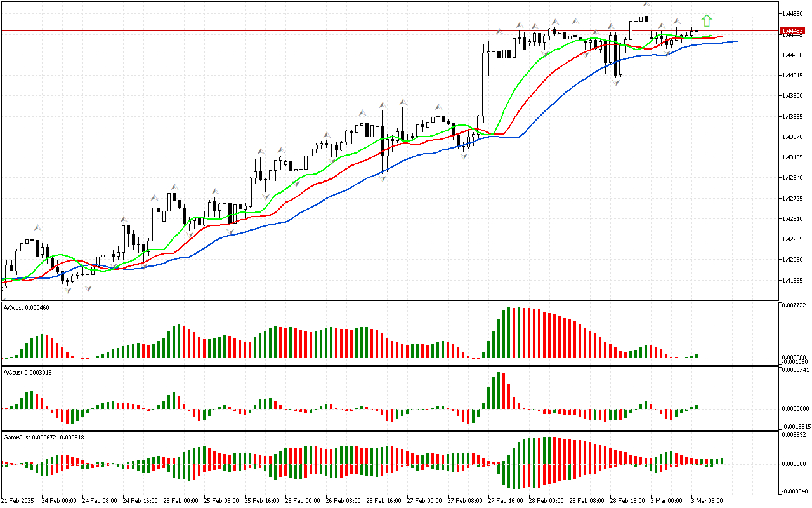Click the 26 Feb 16:00 time label
The height and width of the screenshot is (508, 812).
(x=384, y=501)
